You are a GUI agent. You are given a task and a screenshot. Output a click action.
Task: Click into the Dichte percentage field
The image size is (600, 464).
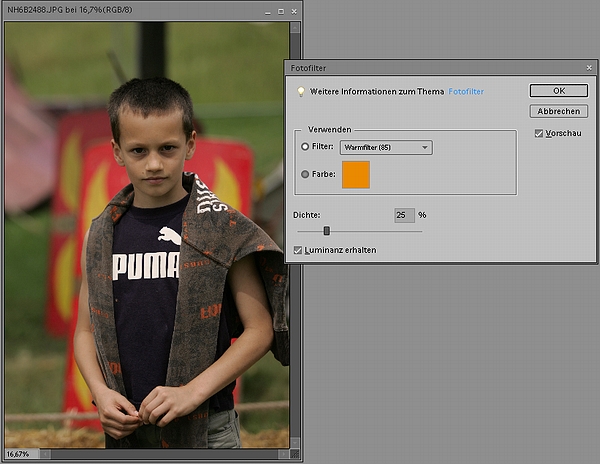[404, 215]
